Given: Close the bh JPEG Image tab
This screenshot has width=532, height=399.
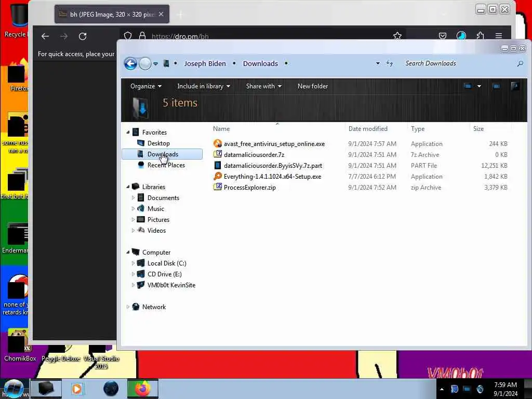Looking at the screenshot, I should (x=161, y=14).
